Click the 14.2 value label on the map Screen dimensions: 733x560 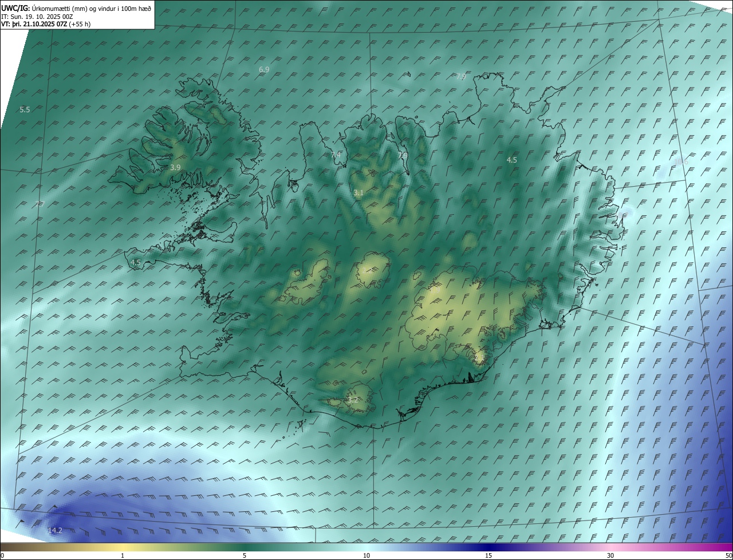tap(55, 531)
